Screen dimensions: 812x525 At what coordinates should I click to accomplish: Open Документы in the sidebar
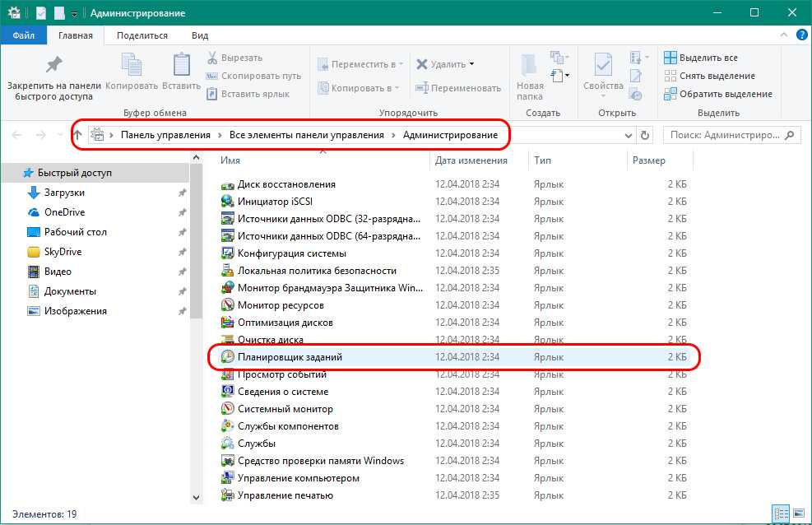click(70, 291)
